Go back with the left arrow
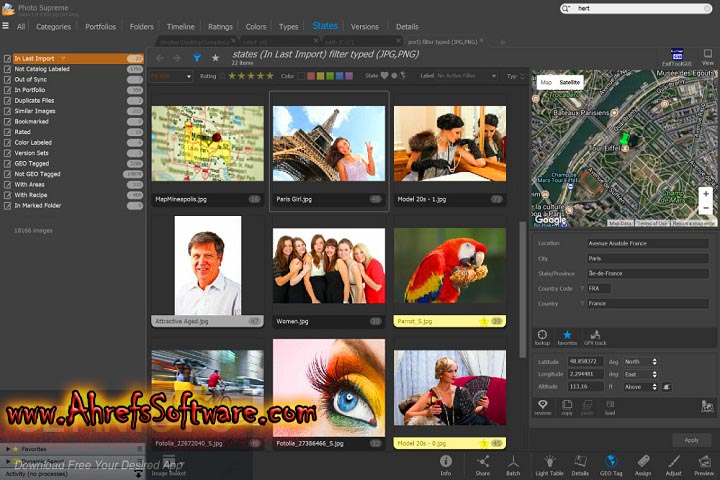Image resolution: width=720 pixels, height=480 pixels. (x=159, y=58)
